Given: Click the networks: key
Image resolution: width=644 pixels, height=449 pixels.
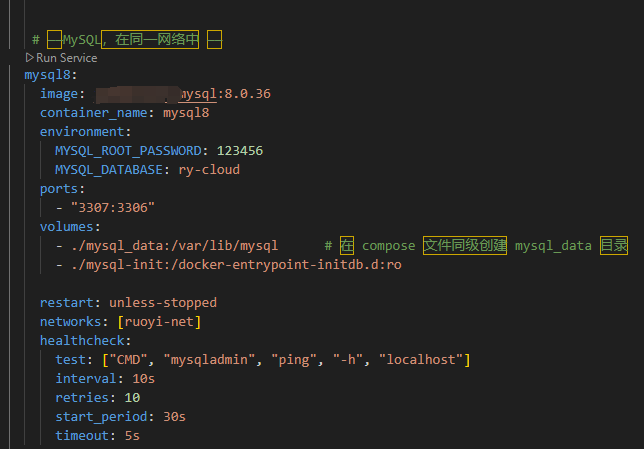Looking at the screenshot, I should pos(74,321).
